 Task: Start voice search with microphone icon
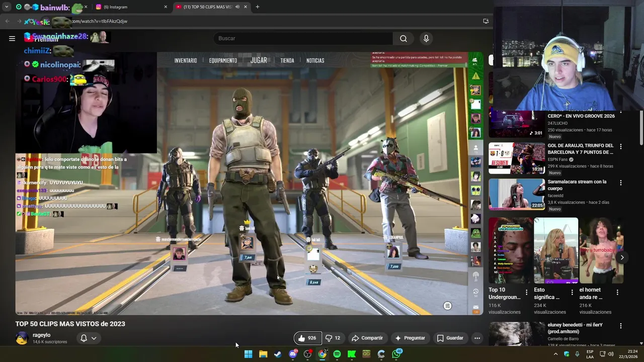click(x=426, y=39)
